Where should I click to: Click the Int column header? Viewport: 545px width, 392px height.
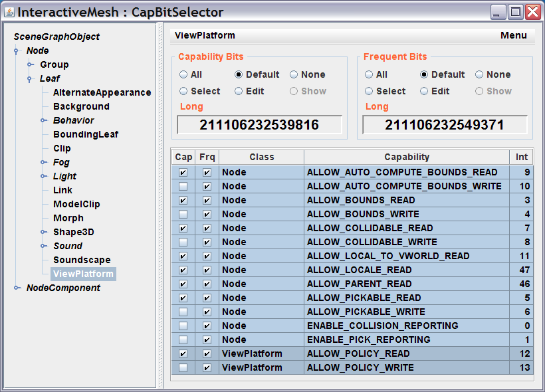click(522, 157)
